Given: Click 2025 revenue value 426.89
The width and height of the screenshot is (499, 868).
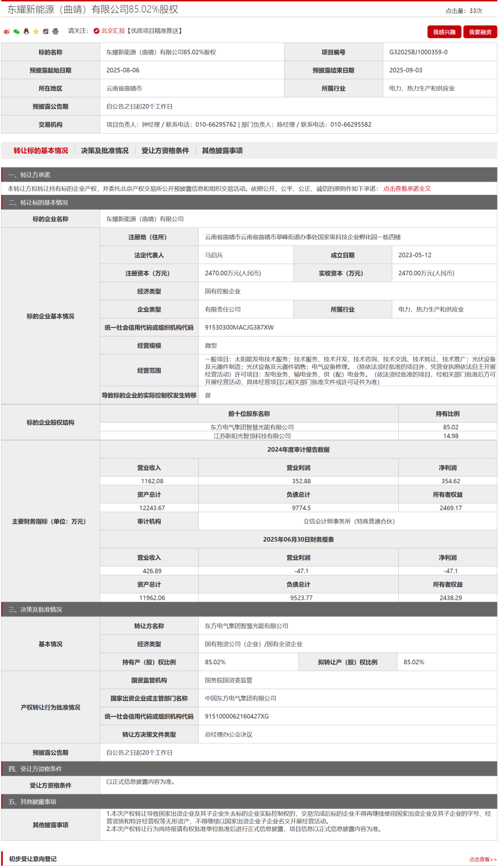Looking at the screenshot, I should click(152, 571).
